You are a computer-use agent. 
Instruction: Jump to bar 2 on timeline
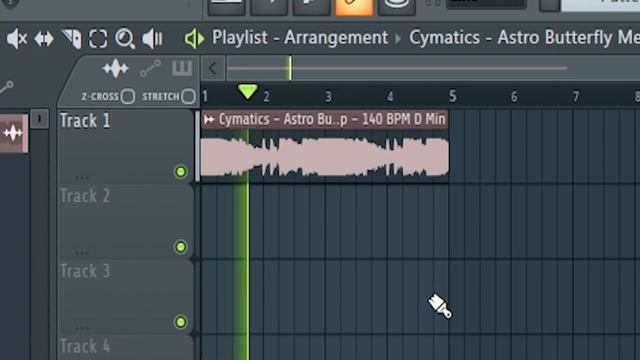(266, 97)
